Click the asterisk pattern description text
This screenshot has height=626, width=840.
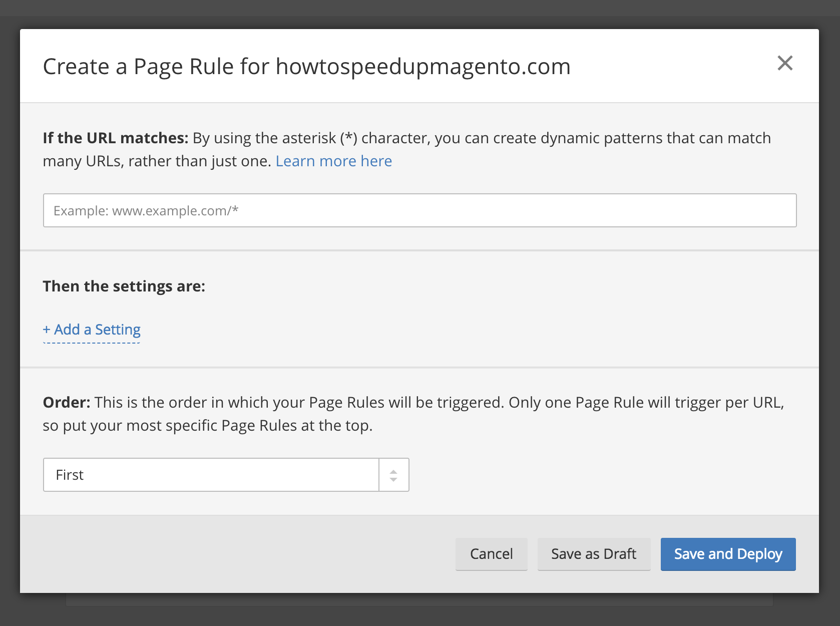pos(481,138)
